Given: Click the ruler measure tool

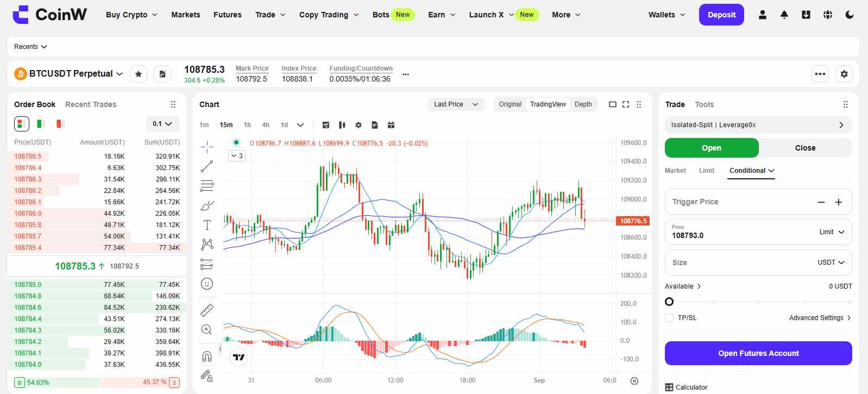Looking at the screenshot, I should (207, 310).
